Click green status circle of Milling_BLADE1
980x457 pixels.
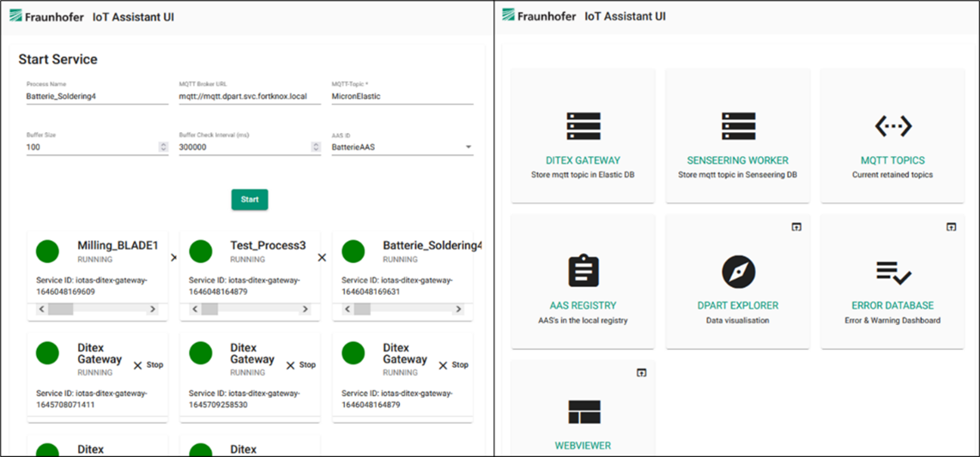coord(47,250)
